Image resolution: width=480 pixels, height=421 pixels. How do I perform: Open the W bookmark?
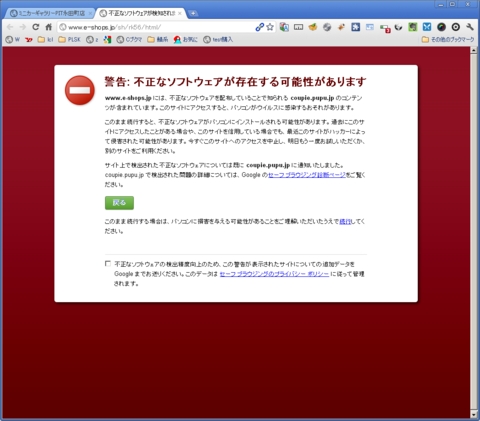pos(13,40)
